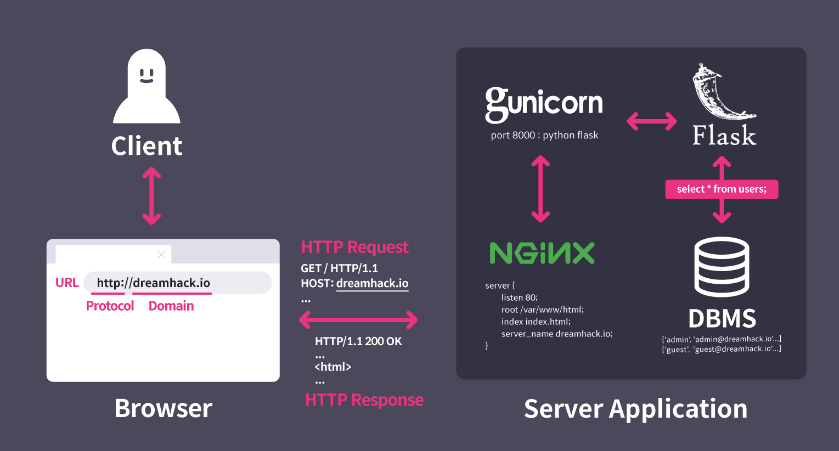Screen dimensions: 839x451
Task: Click the 'listen 80;' config line
Action: pos(519,297)
